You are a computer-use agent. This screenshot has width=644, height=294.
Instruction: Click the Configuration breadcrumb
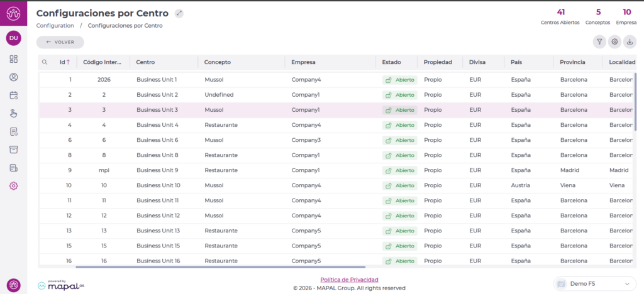[55, 26]
